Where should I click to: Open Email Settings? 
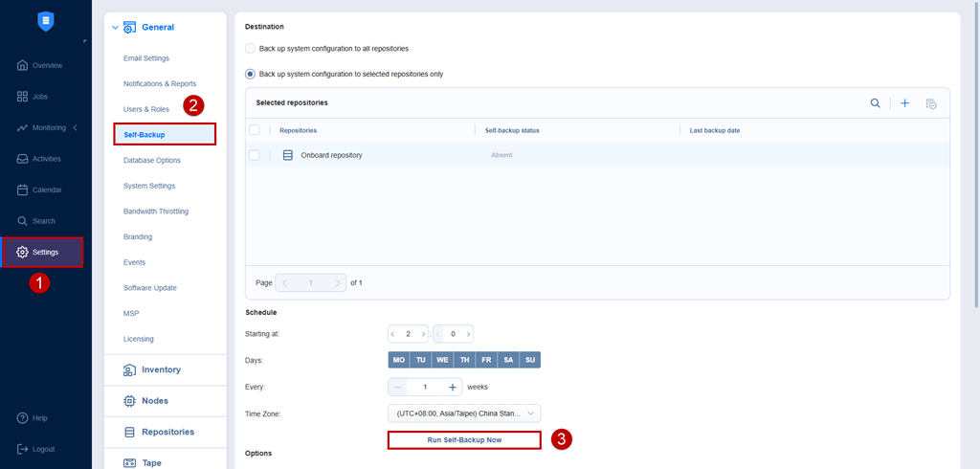click(x=146, y=58)
